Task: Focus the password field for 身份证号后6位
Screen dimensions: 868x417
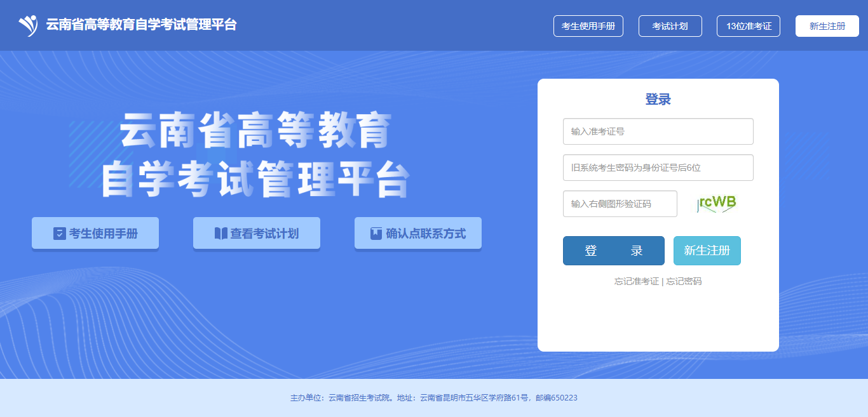Action: [x=658, y=168]
